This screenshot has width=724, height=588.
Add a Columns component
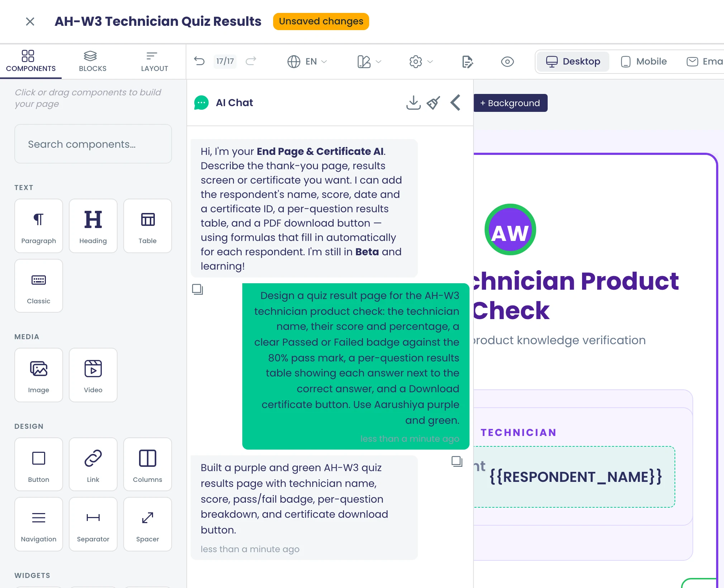(148, 464)
